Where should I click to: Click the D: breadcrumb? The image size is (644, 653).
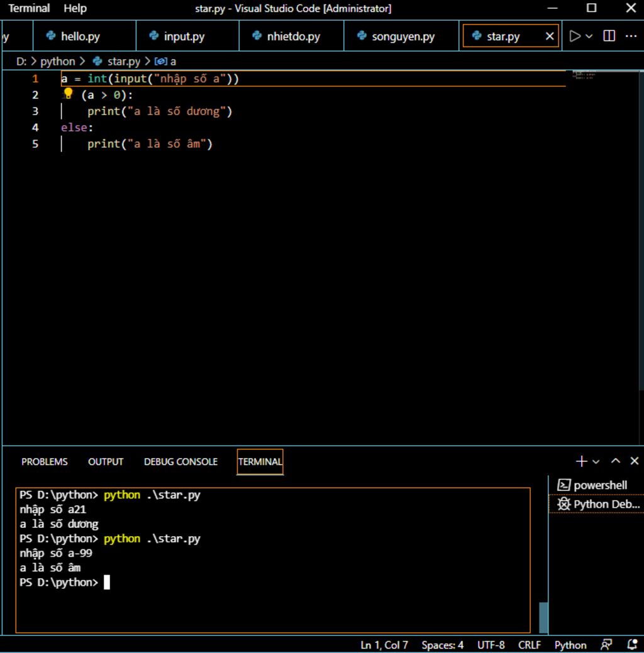point(21,62)
